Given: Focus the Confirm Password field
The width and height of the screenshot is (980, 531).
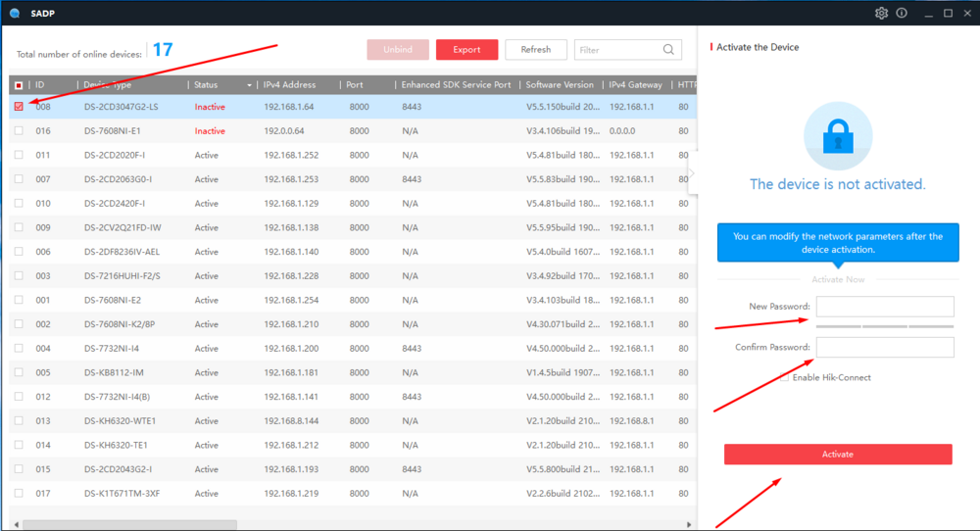Looking at the screenshot, I should click(885, 348).
